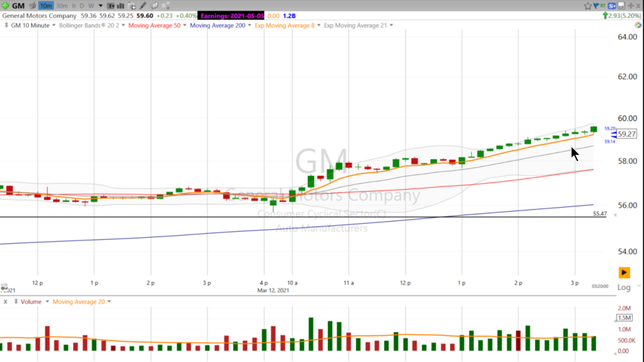Click the up arrow 2.93(5.20%) change value
644x362 pixels.
pos(622,15)
